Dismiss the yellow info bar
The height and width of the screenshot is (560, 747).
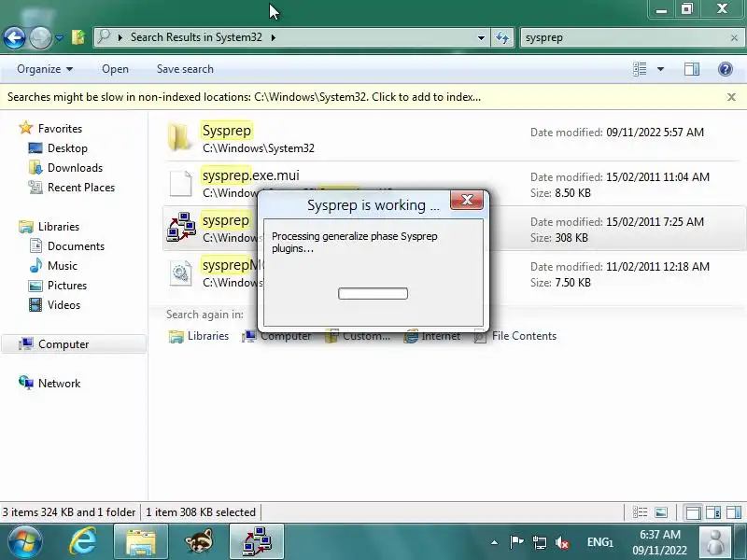point(731,97)
